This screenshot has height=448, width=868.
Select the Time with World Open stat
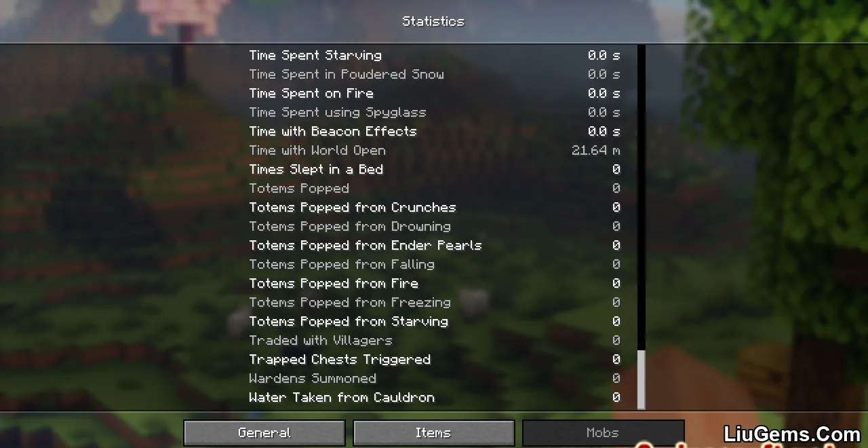pos(434,150)
